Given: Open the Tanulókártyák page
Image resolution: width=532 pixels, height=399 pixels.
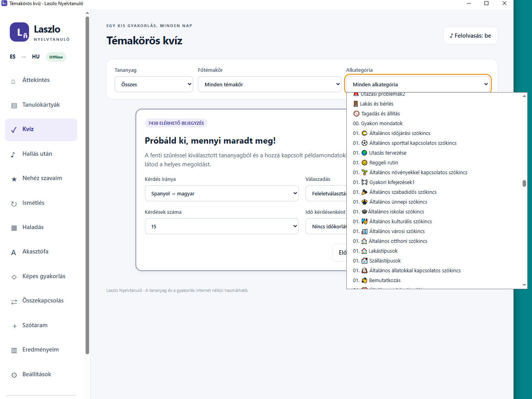Looking at the screenshot, I should [41, 105].
